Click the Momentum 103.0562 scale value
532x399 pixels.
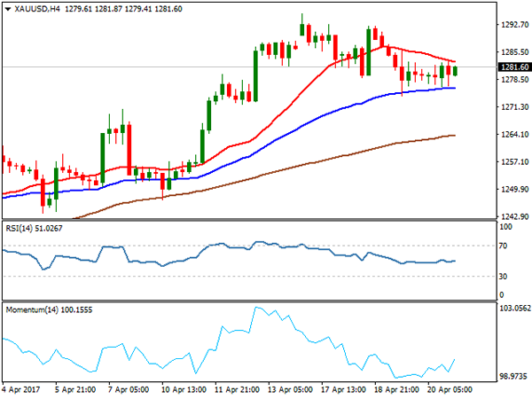(x=515, y=308)
